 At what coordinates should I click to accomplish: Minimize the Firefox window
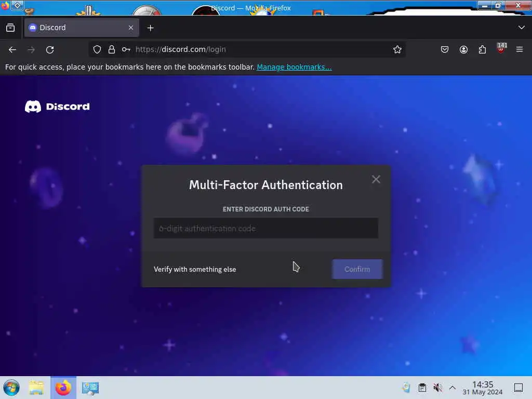(485, 5)
